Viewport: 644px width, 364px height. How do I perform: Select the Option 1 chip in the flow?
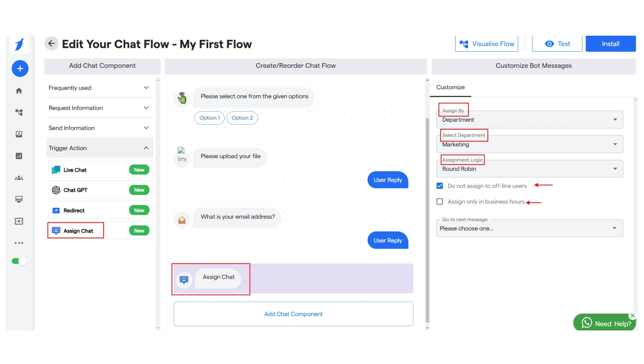coord(209,118)
